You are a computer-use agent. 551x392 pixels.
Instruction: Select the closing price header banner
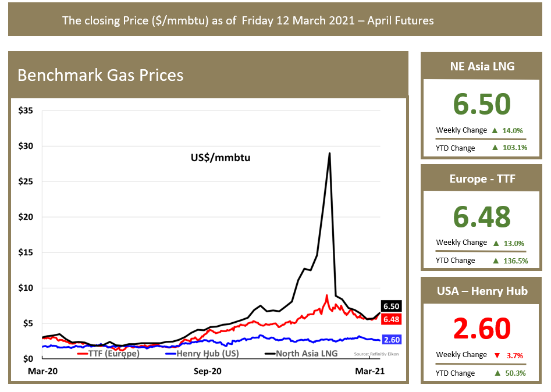point(248,20)
